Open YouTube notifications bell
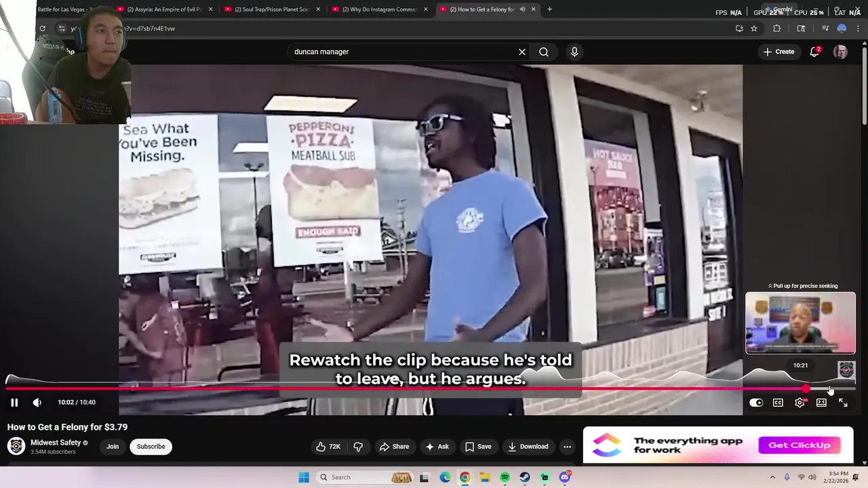868x488 pixels. [x=814, y=52]
